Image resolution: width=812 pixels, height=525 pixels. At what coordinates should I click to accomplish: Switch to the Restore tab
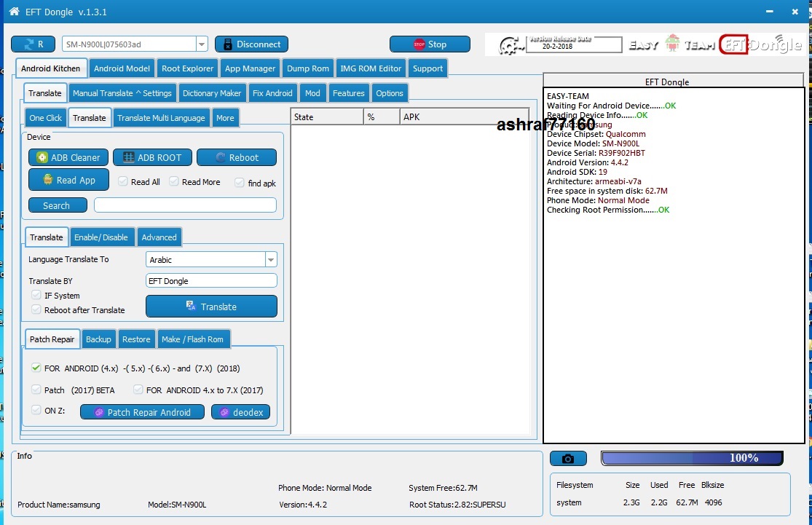click(136, 339)
